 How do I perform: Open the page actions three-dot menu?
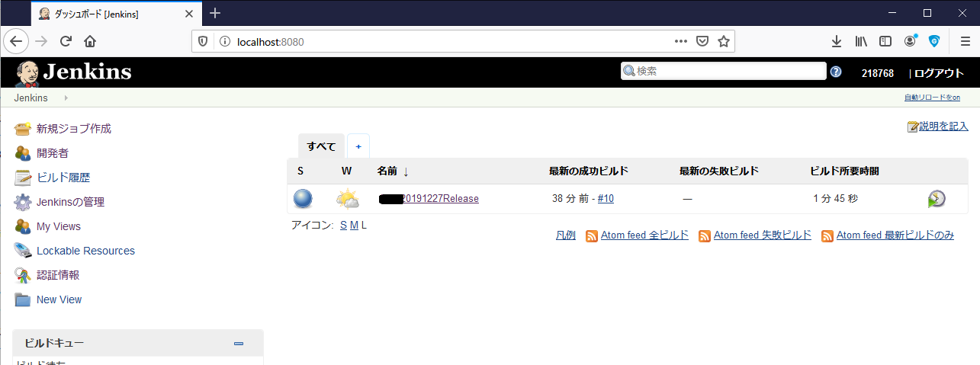681,41
